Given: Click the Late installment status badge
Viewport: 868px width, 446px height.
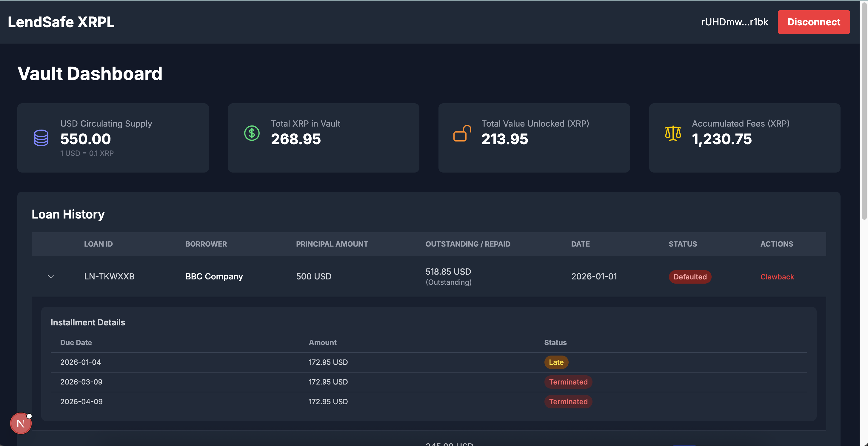Looking at the screenshot, I should [556, 362].
